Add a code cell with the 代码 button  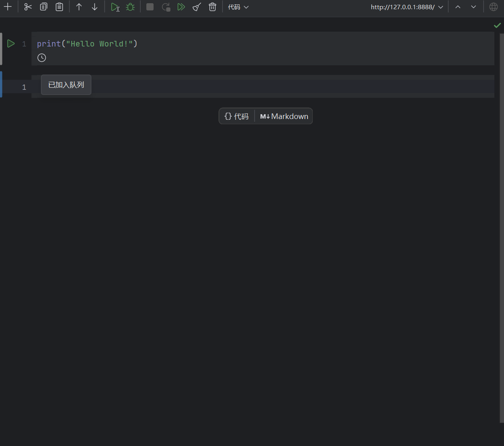pyautogui.click(x=237, y=116)
